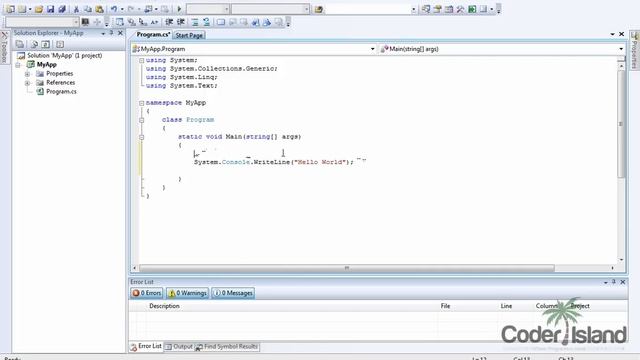The width and height of the screenshot is (640, 360).
Task: Toggle the 0 Errors filter
Action: point(147,293)
